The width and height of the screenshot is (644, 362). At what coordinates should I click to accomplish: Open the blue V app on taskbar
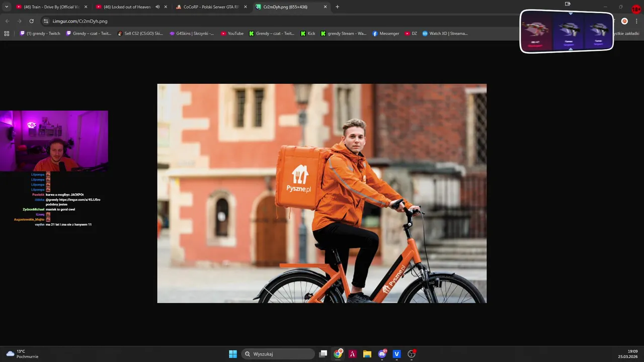coord(396,354)
